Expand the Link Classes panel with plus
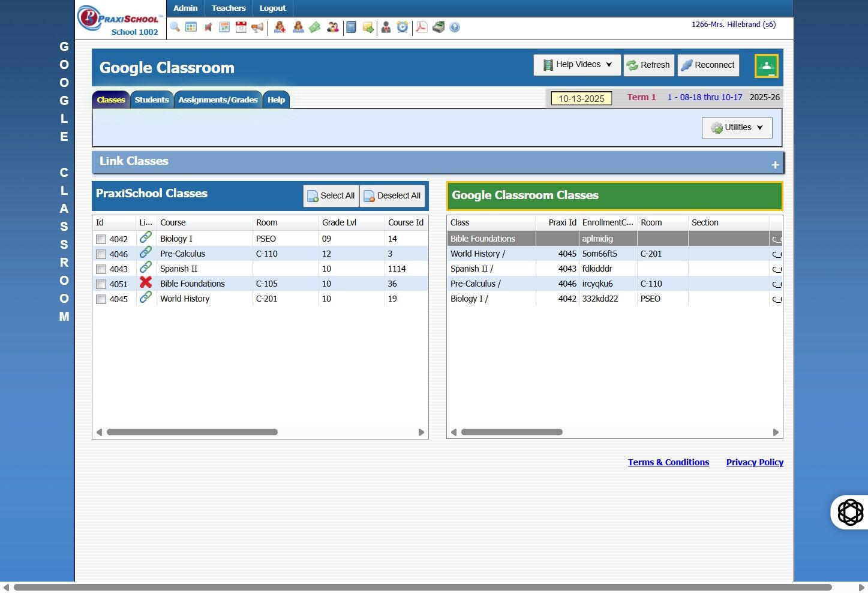This screenshot has width=868, height=593. coord(775,164)
